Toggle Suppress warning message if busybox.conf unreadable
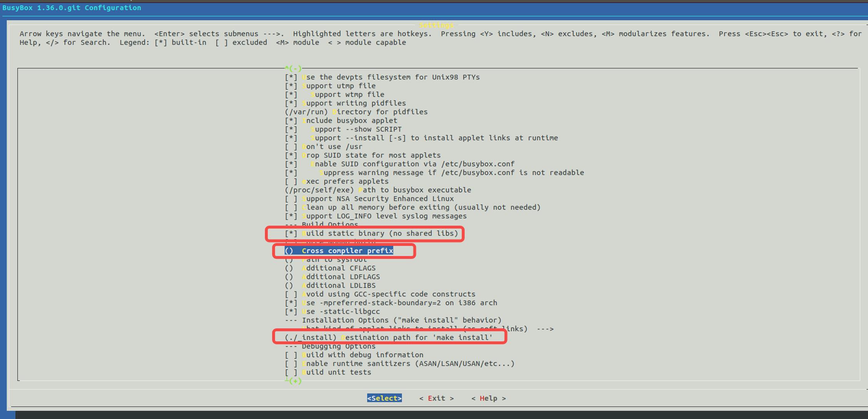 pyautogui.click(x=434, y=173)
